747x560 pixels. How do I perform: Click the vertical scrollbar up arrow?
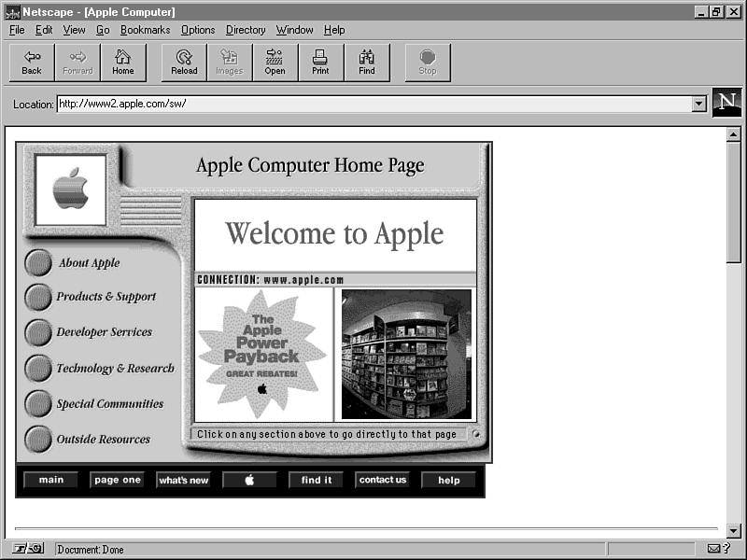734,134
